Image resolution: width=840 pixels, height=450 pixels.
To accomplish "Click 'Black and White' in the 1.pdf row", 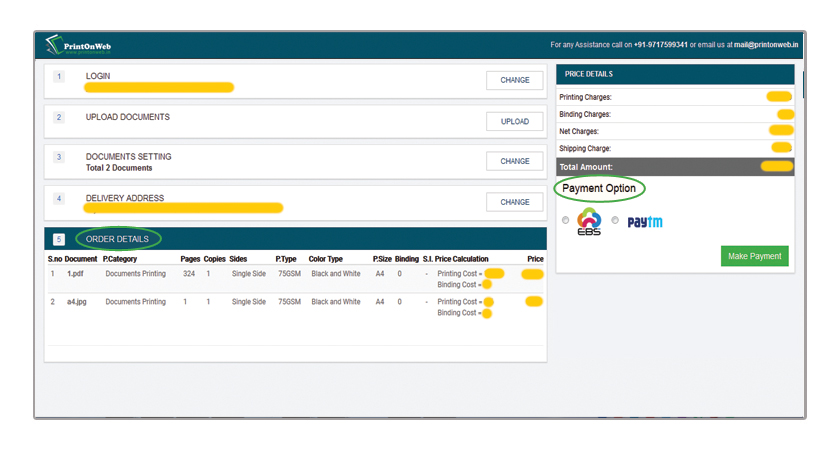I will [x=336, y=274].
